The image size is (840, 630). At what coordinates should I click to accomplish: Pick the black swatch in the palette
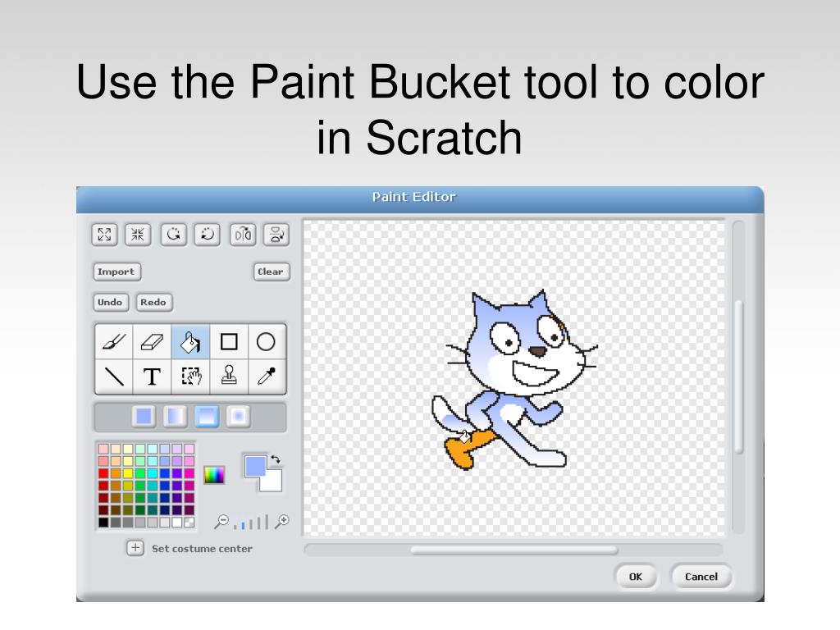point(103,523)
